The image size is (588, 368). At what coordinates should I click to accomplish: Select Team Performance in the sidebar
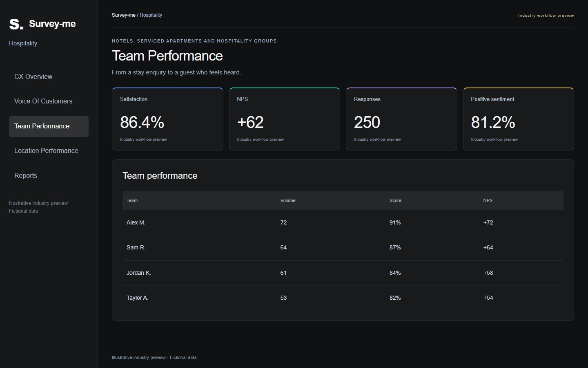[x=49, y=126]
